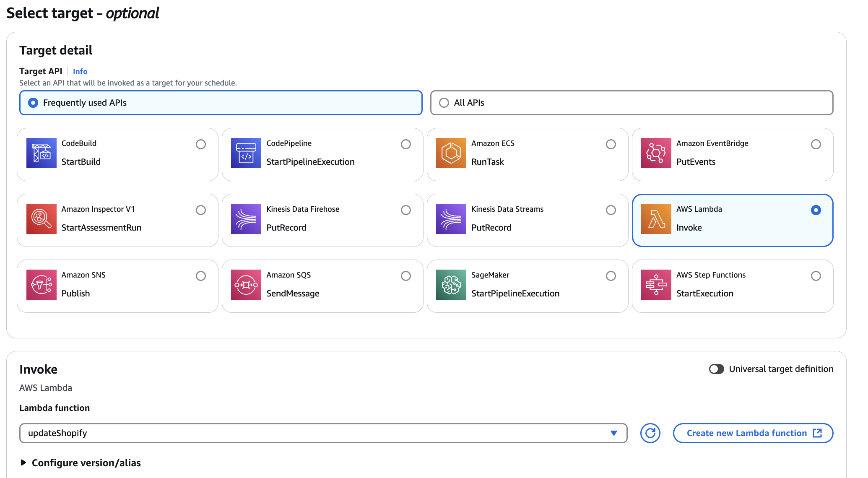This screenshot has width=868, height=478.
Task: Open the Target API Info link
Action: [80, 72]
